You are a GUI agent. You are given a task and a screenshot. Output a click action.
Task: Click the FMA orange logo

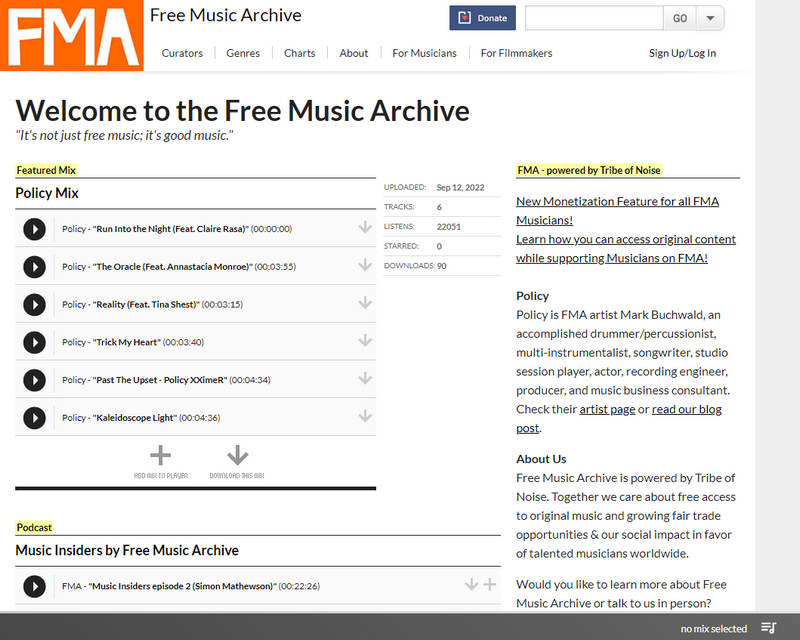72,36
